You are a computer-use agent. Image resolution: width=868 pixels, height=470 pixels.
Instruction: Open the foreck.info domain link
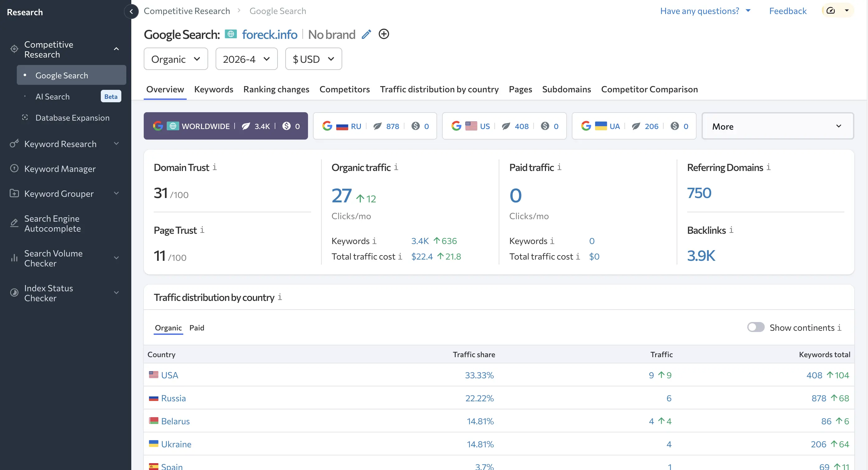(x=269, y=34)
